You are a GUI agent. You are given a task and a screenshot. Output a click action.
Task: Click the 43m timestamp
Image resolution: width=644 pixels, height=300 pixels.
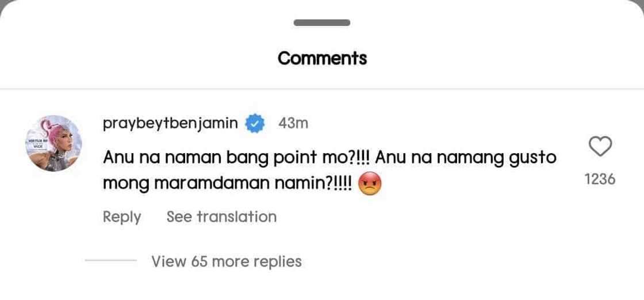(x=293, y=123)
